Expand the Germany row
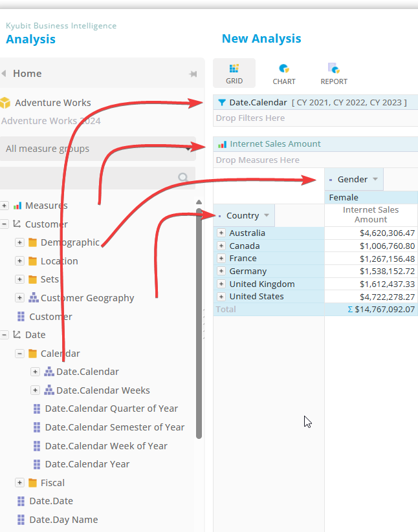418x532 pixels. (x=221, y=271)
